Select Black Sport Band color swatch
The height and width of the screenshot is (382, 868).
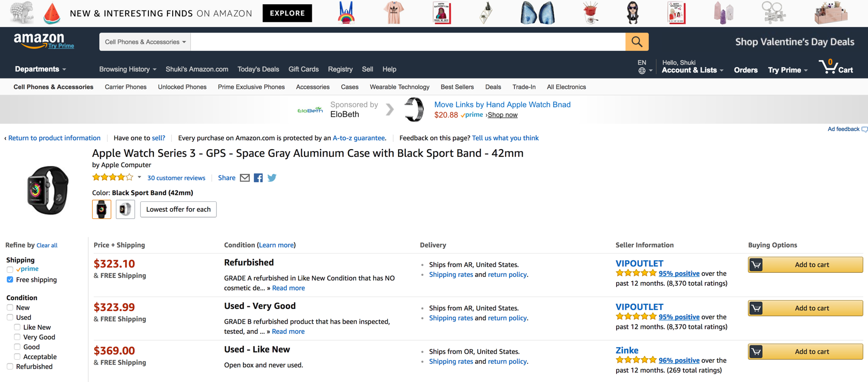102,209
